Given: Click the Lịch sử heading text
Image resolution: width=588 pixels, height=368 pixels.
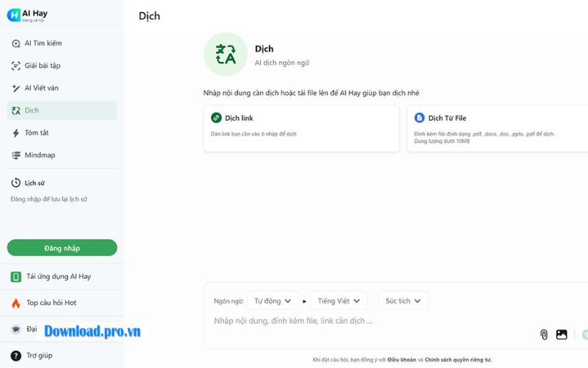Looking at the screenshot, I should (35, 183).
